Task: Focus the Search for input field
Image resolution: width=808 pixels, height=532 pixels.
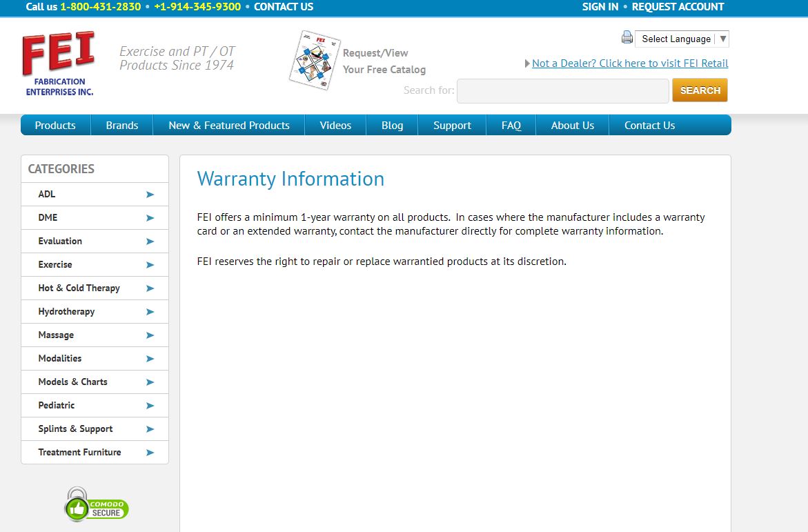Action: pyautogui.click(x=562, y=90)
